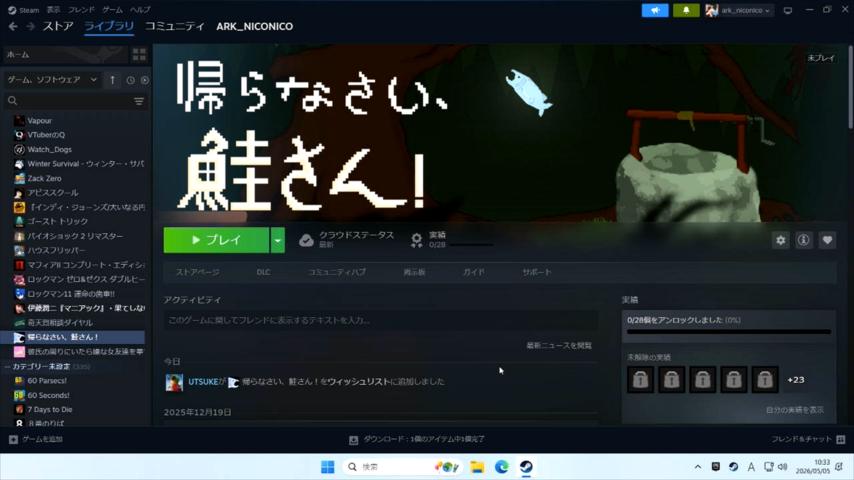Open the Steam menu
854x480 pixels.
24,10
